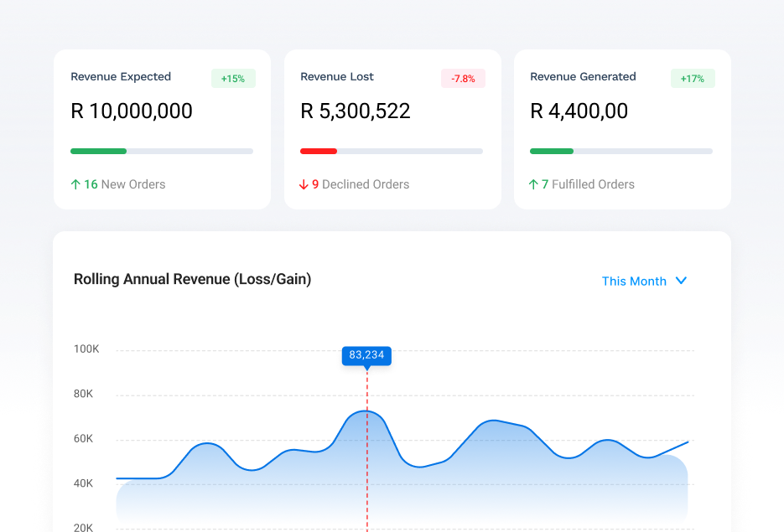Click the 7 Fulfilled Orders link

[x=588, y=184]
